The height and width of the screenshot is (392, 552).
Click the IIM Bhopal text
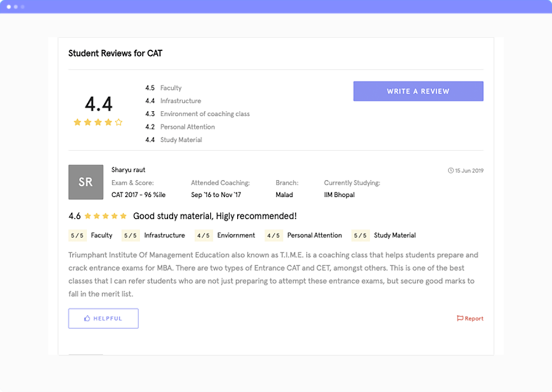click(339, 195)
